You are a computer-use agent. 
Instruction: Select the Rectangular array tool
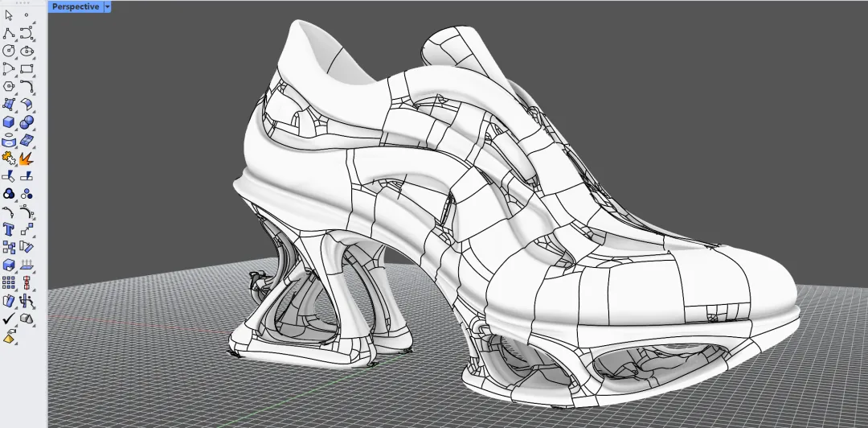pyautogui.click(x=9, y=282)
